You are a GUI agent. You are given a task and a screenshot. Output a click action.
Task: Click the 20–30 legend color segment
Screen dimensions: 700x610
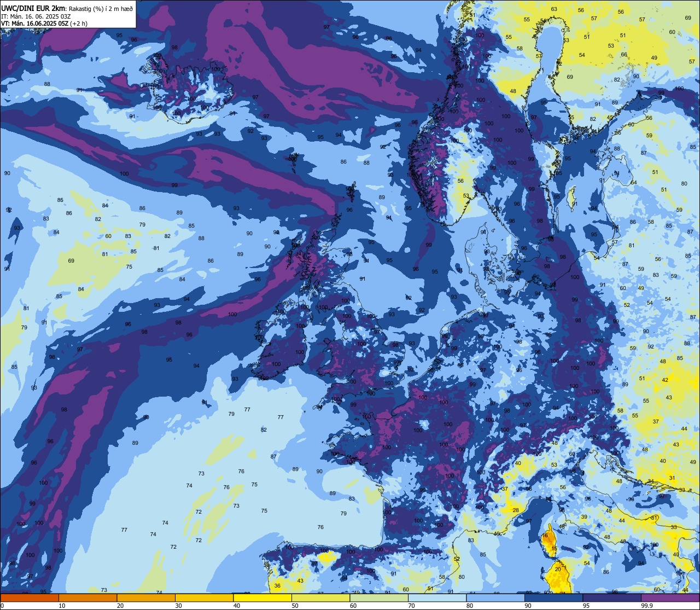pos(146,598)
